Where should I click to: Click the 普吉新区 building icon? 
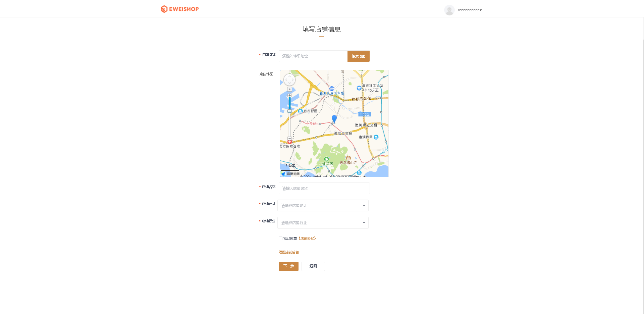[301, 111]
